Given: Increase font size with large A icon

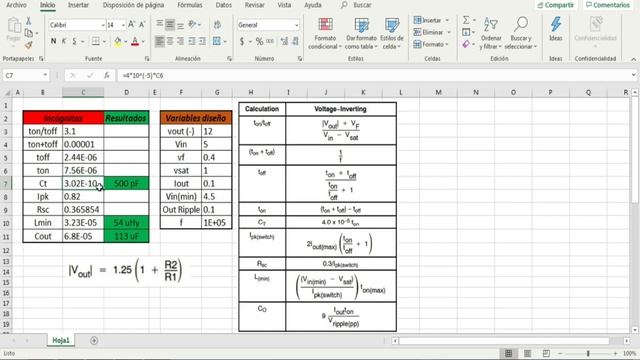Looking at the screenshot, I should (131, 25).
